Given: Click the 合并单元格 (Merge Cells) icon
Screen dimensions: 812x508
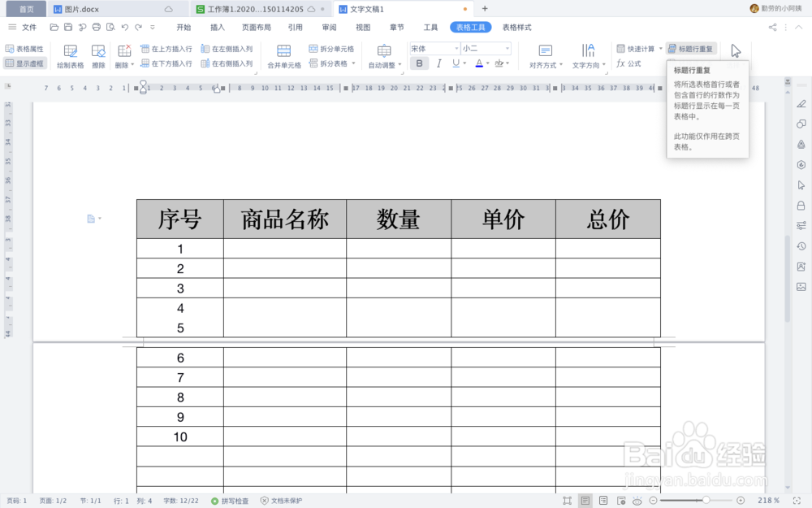Looking at the screenshot, I should click(x=283, y=55).
